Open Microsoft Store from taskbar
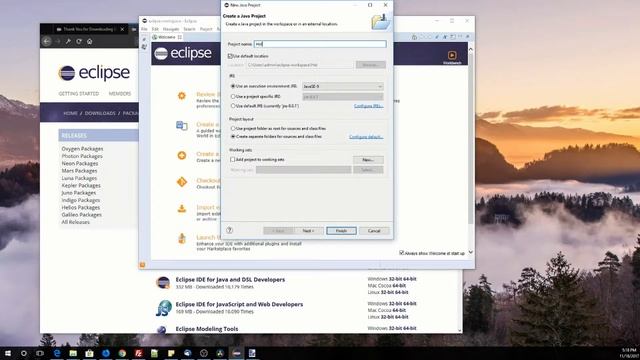 (x=89, y=353)
